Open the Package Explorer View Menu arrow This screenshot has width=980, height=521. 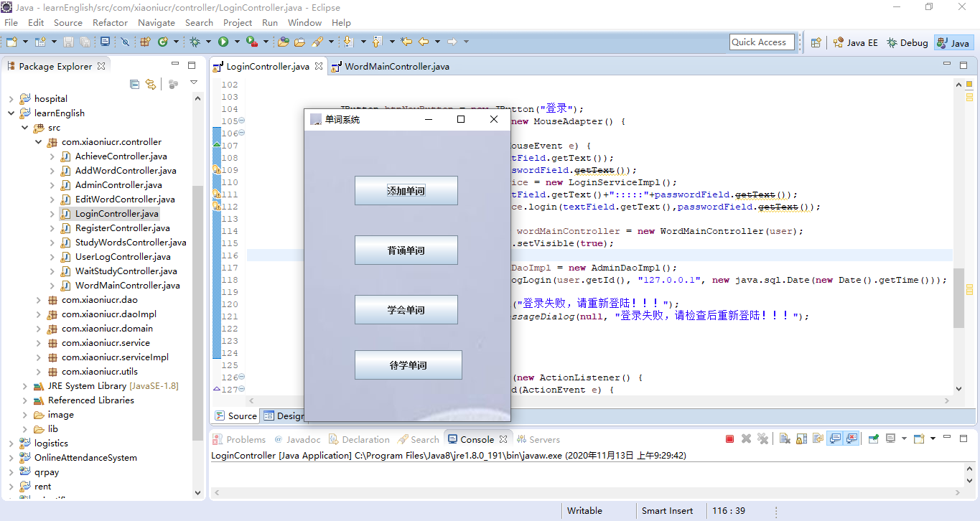pyautogui.click(x=193, y=83)
